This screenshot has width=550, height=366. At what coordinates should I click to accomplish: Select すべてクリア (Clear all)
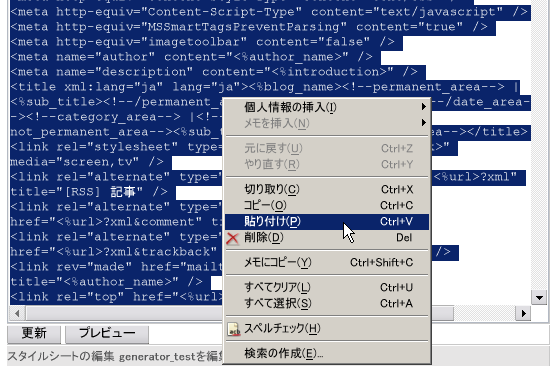click(x=327, y=287)
